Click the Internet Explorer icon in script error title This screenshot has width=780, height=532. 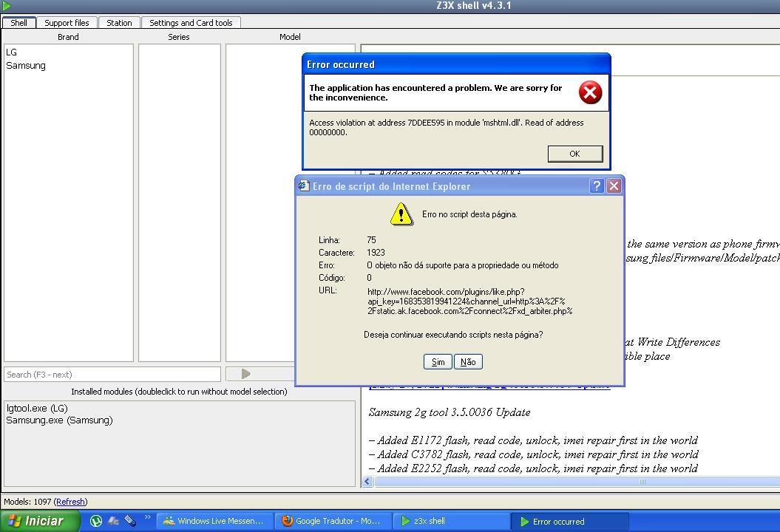(303, 186)
